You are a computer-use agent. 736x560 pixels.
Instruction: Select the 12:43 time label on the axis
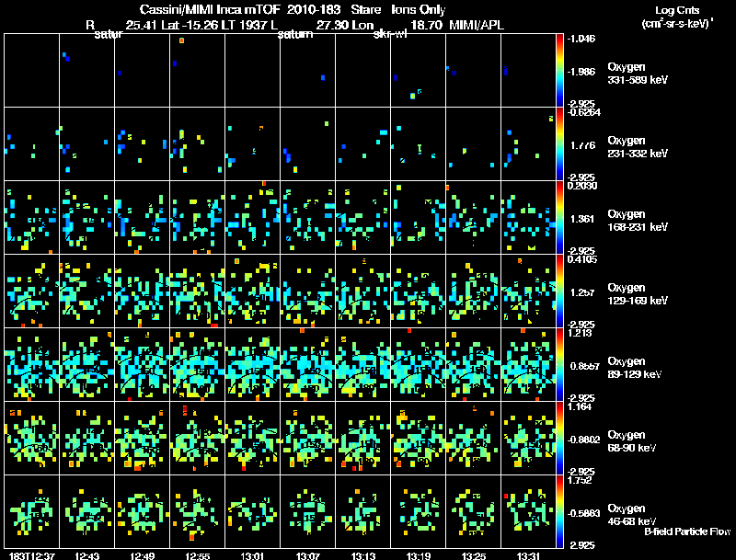[x=87, y=554]
